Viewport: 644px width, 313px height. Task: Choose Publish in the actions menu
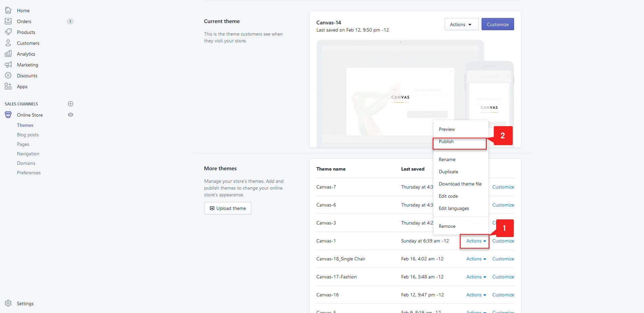tap(446, 141)
